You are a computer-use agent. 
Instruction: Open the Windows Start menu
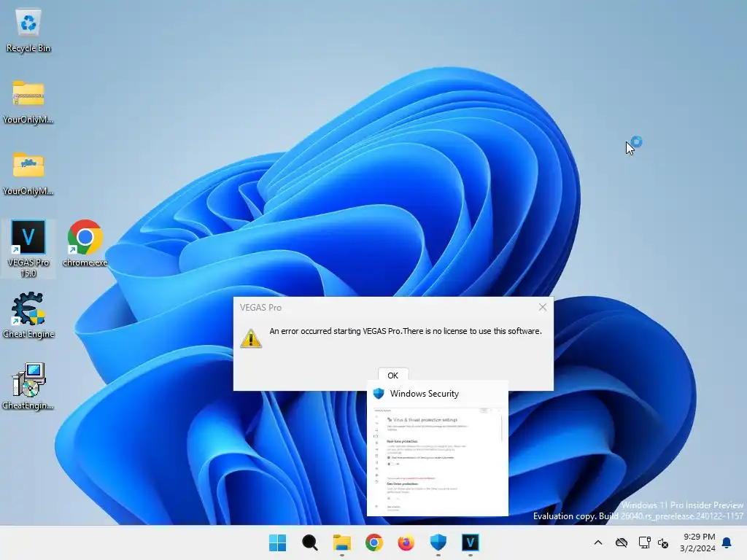click(x=277, y=542)
